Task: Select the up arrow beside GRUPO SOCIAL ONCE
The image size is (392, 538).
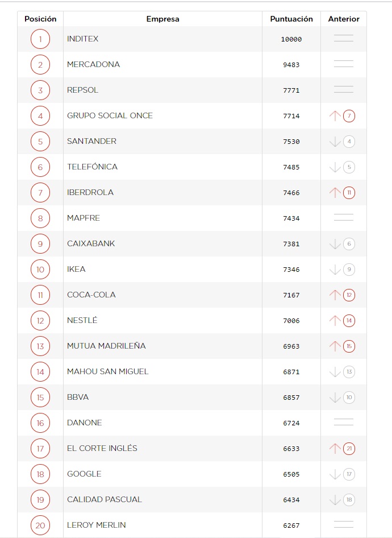Action: pos(335,116)
